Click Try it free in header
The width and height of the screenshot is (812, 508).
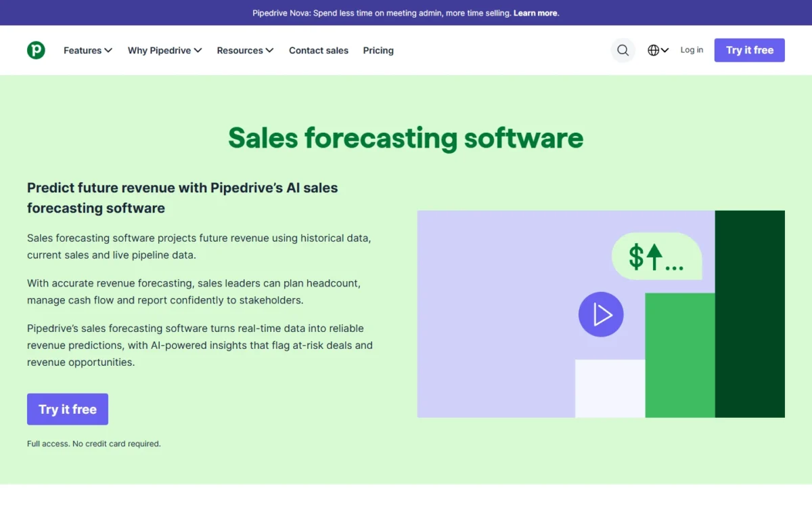coord(750,50)
